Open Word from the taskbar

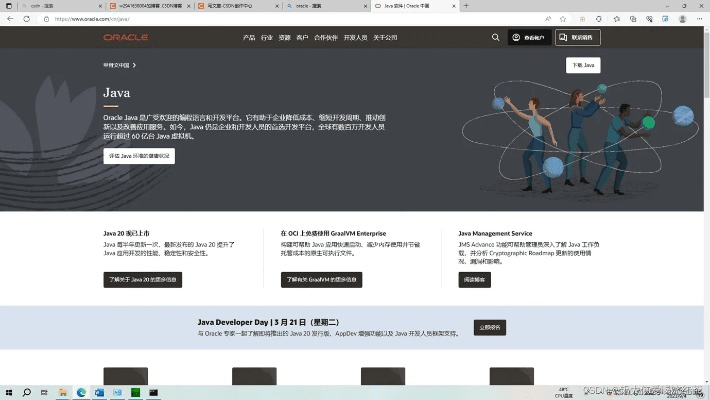[99, 392]
